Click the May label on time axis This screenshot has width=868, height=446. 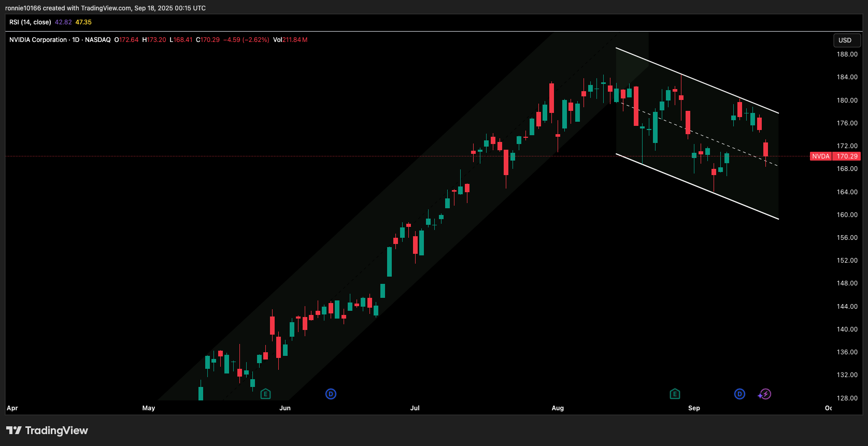[x=149, y=408]
